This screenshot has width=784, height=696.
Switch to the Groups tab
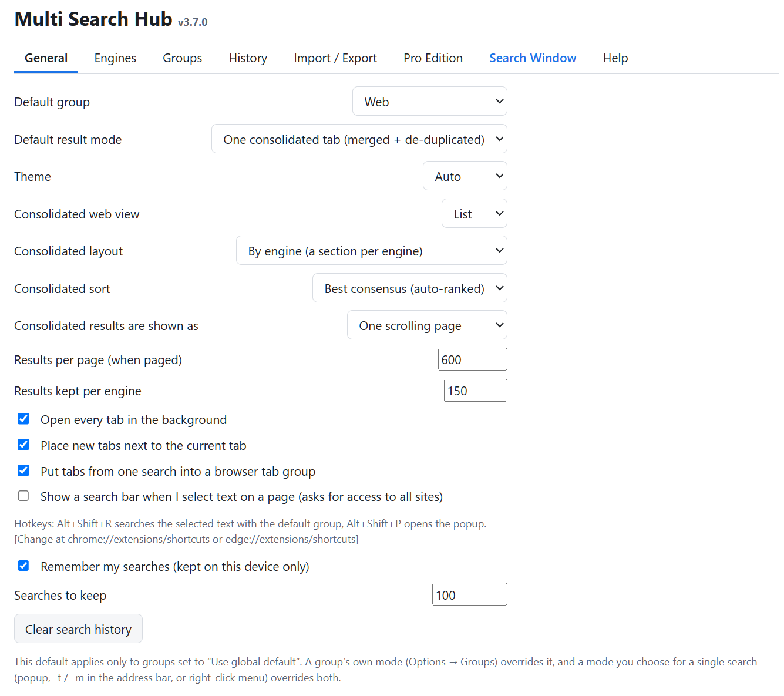[x=182, y=58]
